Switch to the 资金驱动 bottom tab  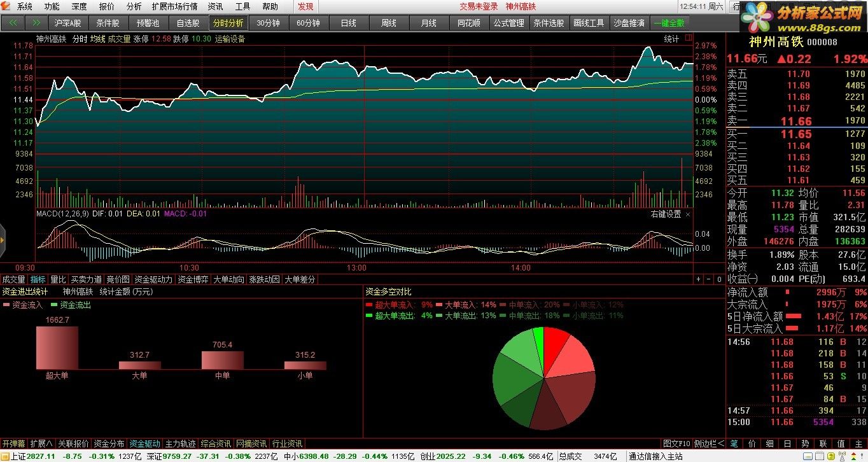tap(145, 444)
